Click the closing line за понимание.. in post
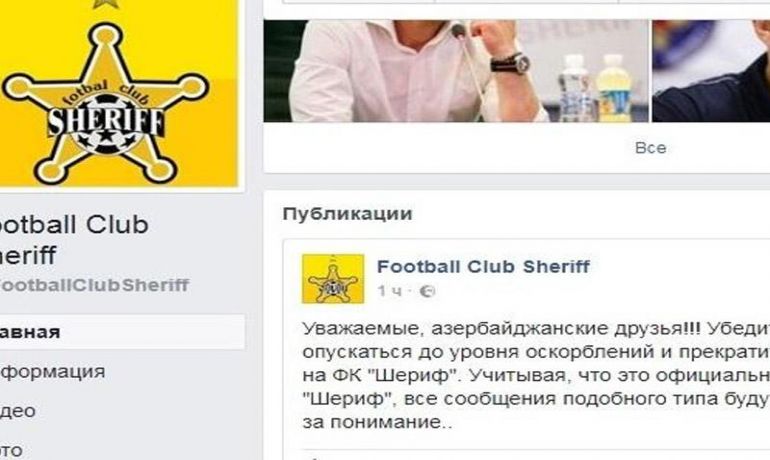Screen dimensions: 770x460 coord(378,422)
